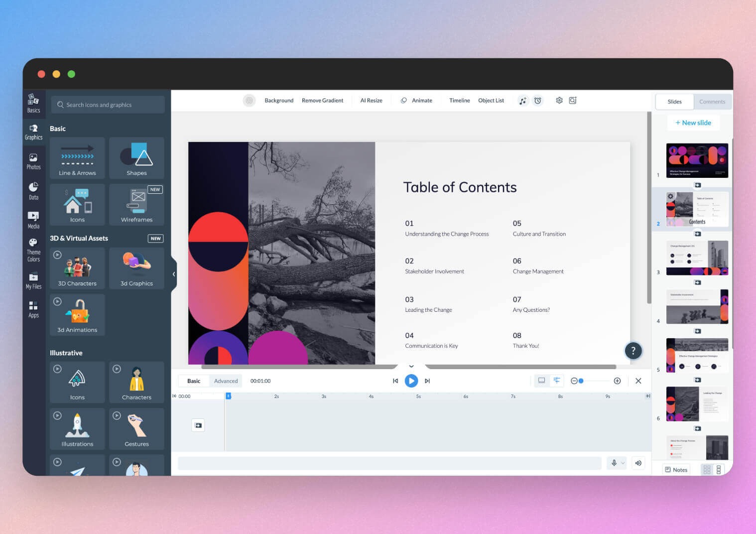Screen dimensions: 756x534
Task: Collapse the left graphics panel
Action: (x=173, y=274)
